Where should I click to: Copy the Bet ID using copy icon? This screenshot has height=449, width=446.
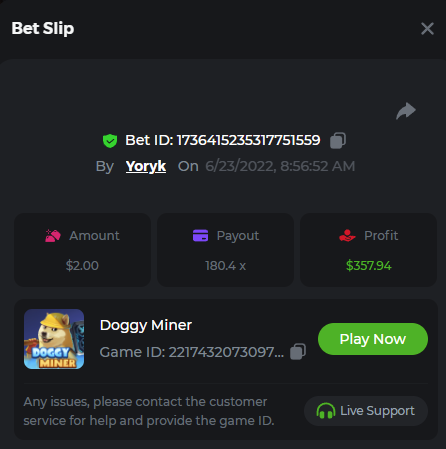tap(338, 140)
